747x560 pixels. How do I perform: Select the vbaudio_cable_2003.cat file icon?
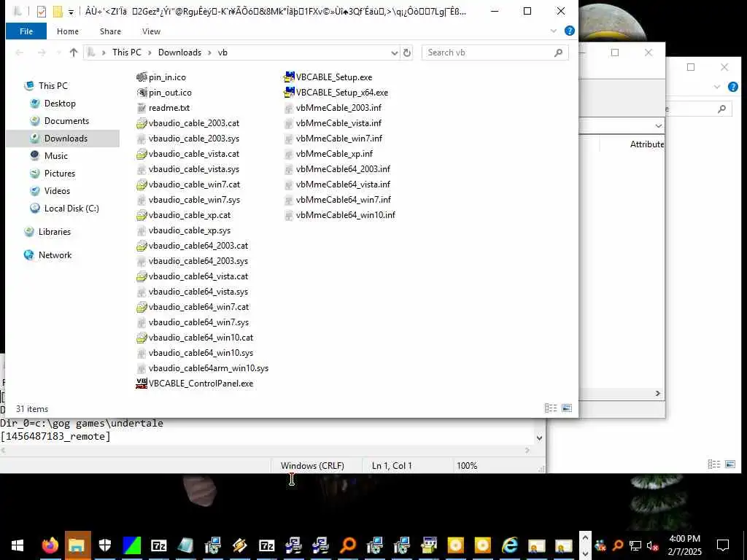(x=142, y=123)
